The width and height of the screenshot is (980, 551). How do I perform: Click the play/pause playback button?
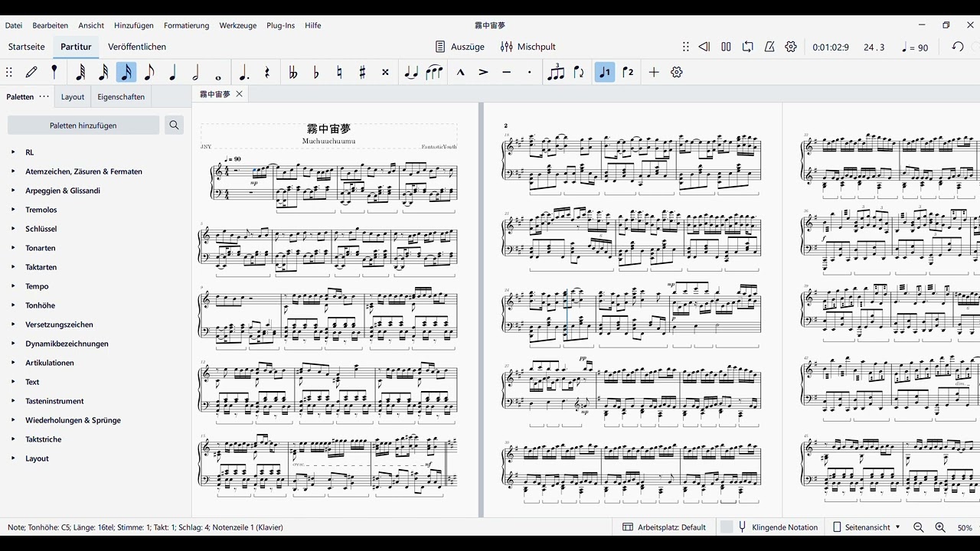click(x=726, y=47)
